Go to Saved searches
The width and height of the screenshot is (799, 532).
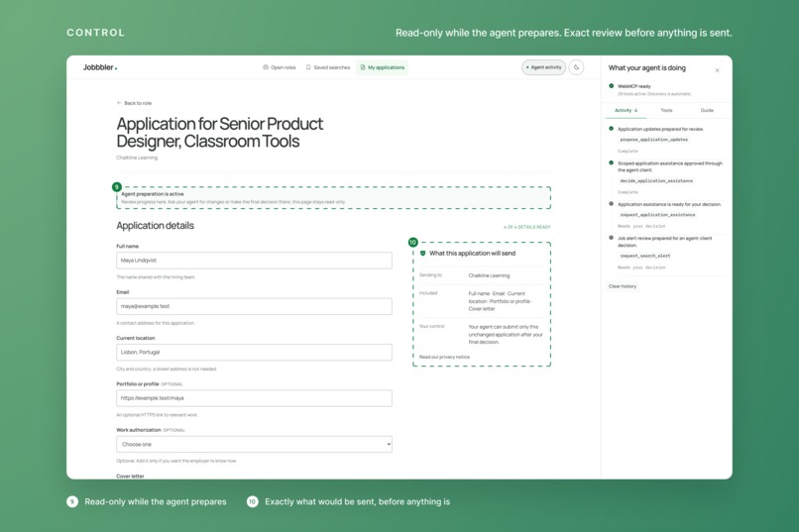[x=328, y=67]
